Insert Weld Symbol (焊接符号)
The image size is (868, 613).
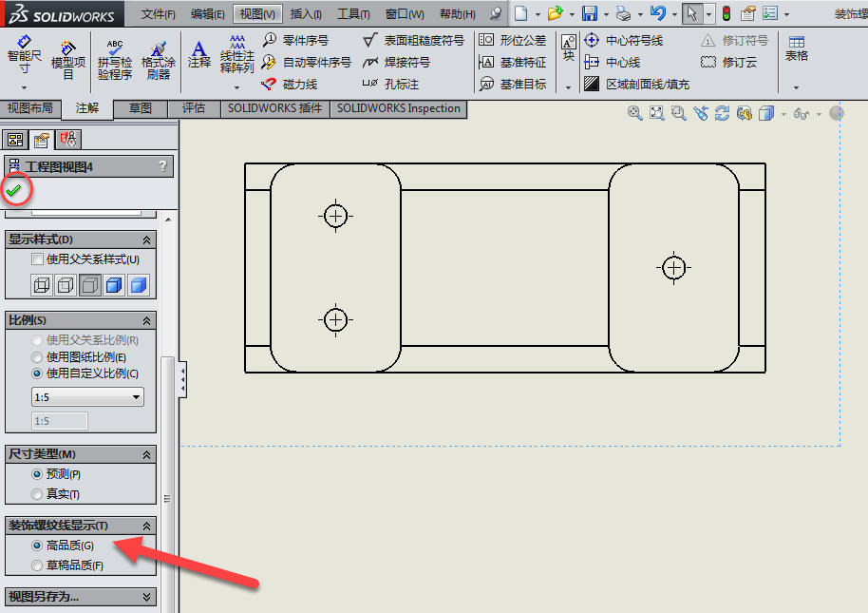click(396, 62)
